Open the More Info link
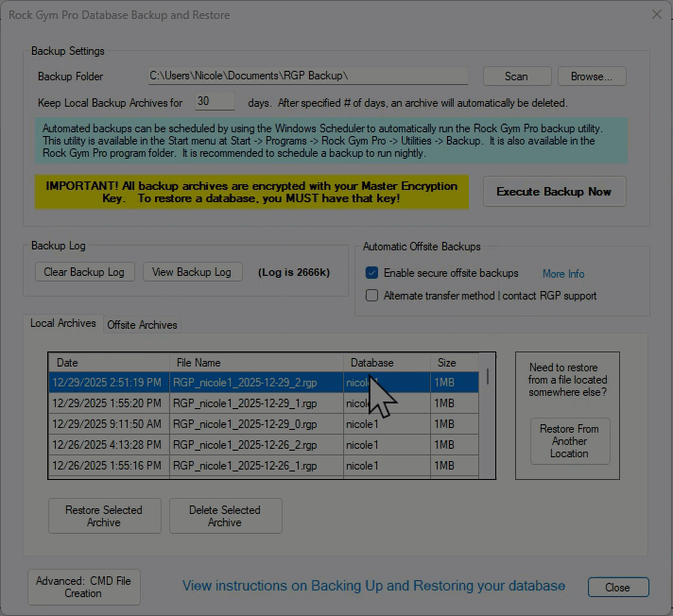The width and height of the screenshot is (673, 616). click(x=563, y=274)
